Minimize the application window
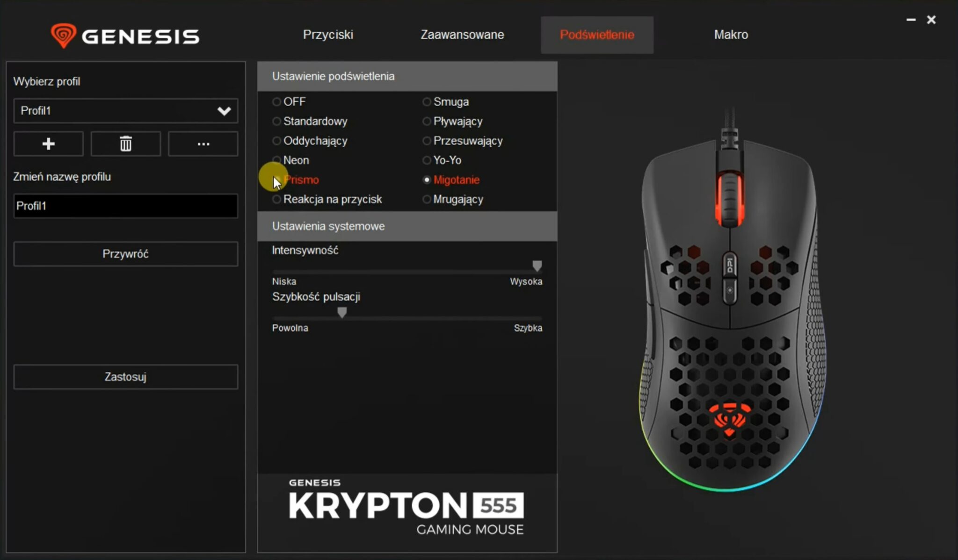958x560 pixels. click(x=910, y=20)
